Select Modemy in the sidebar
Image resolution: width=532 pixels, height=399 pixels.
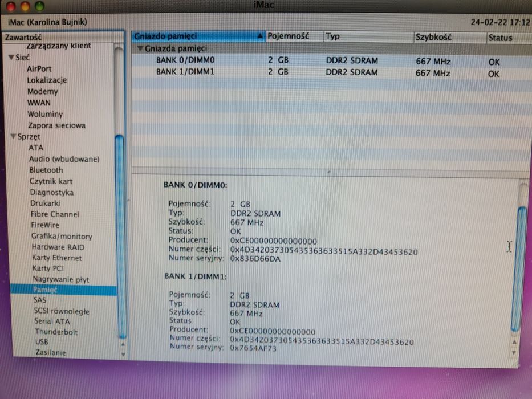click(43, 92)
